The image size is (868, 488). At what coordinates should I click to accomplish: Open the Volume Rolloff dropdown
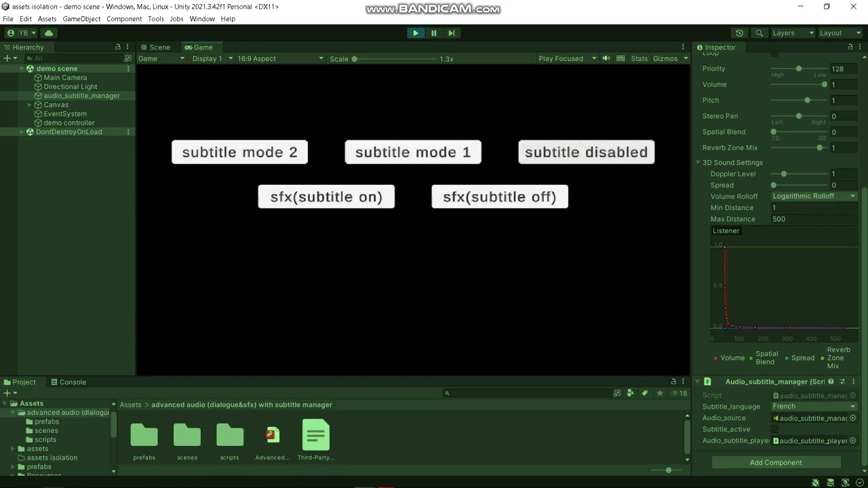coord(814,197)
